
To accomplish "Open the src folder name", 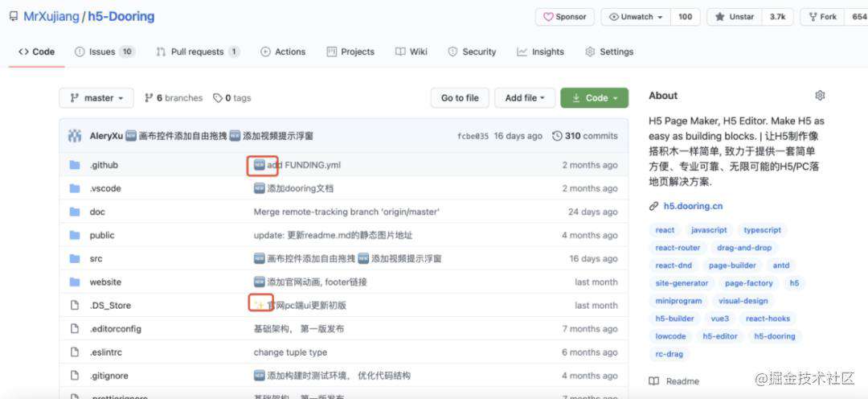I will point(96,259).
